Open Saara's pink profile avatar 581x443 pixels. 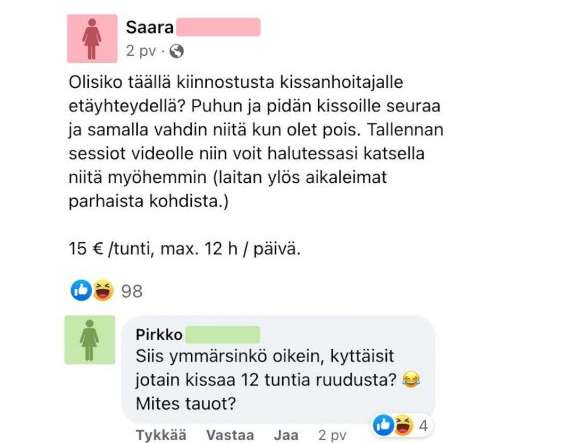pyautogui.click(x=92, y=39)
